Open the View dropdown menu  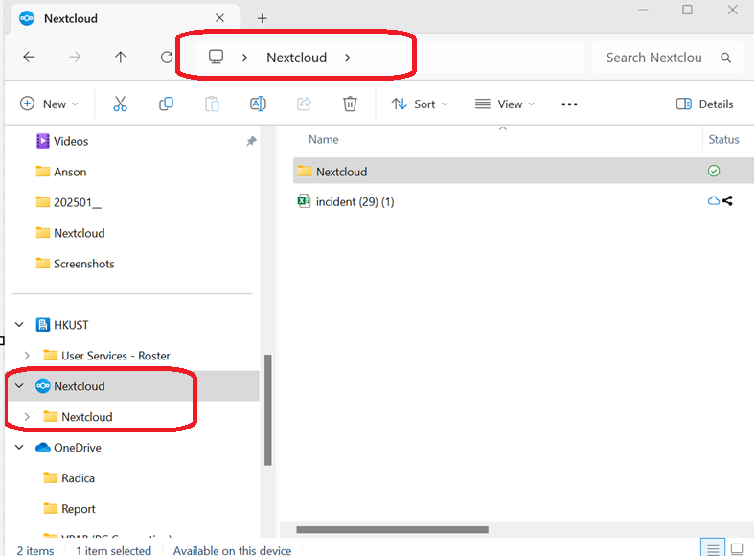504,104
